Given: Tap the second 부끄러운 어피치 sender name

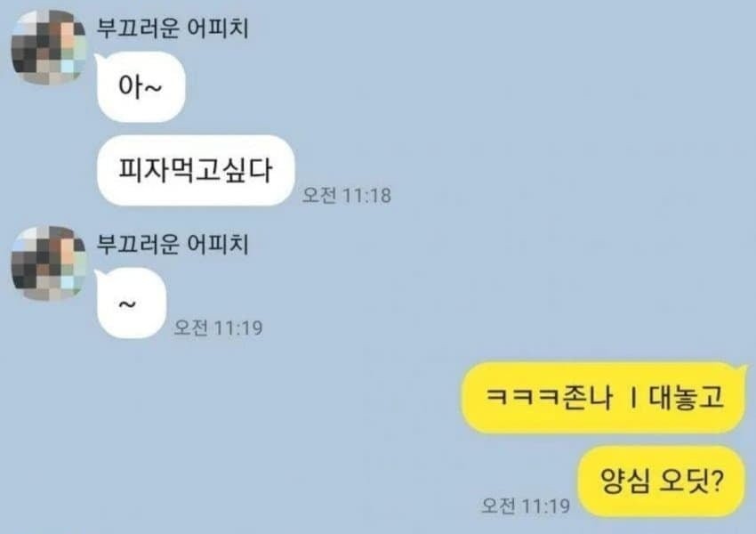Looking at the screenshot, I should point(173,244).
